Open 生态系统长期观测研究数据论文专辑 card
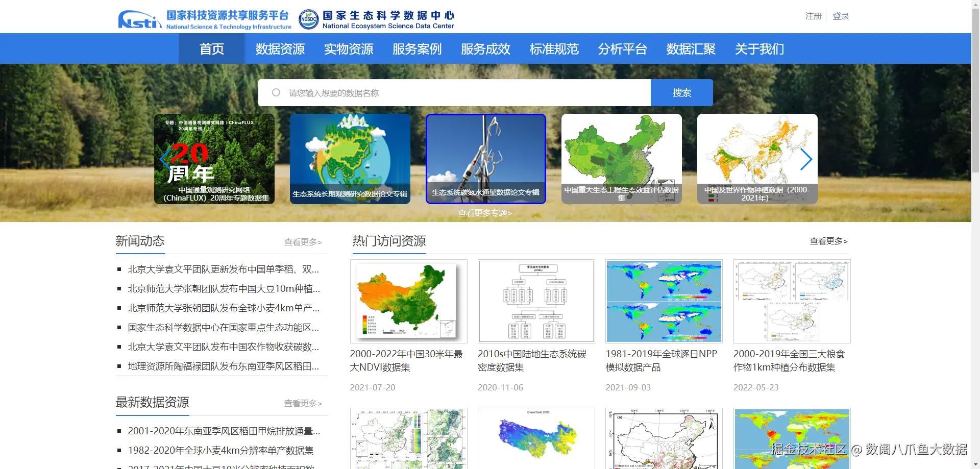This screenshot has width=980, height=469. 350,159
